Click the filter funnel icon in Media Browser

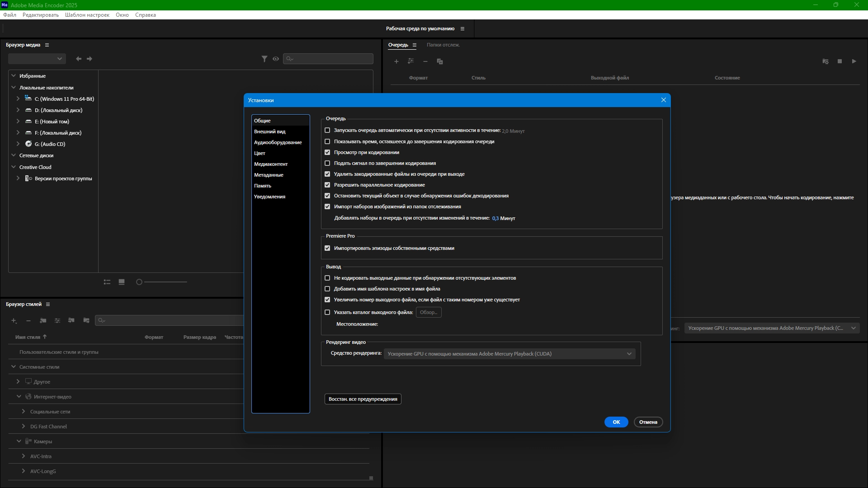pyautogui.click(x=264, y=59)
